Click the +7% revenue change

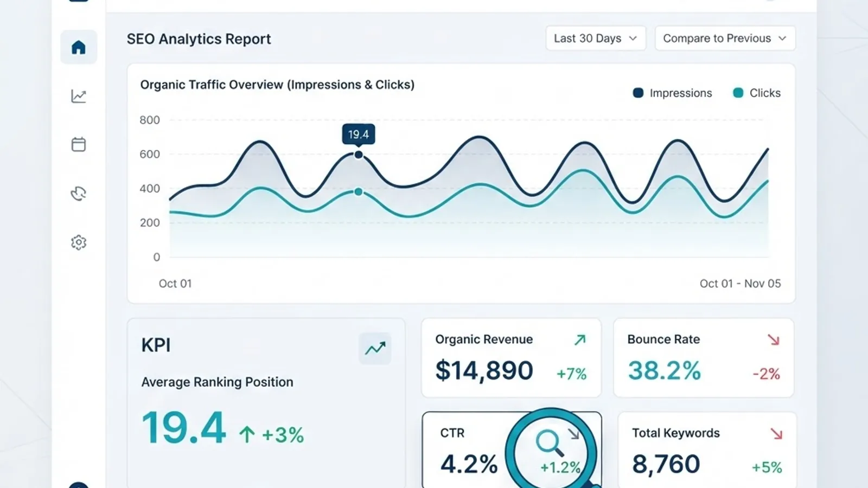click(x=572, y=374)
